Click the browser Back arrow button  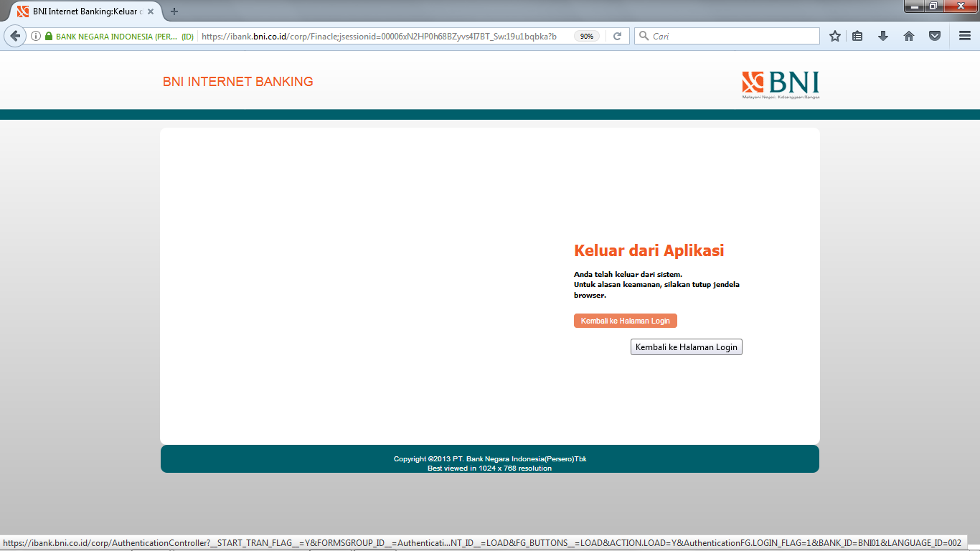14,36
